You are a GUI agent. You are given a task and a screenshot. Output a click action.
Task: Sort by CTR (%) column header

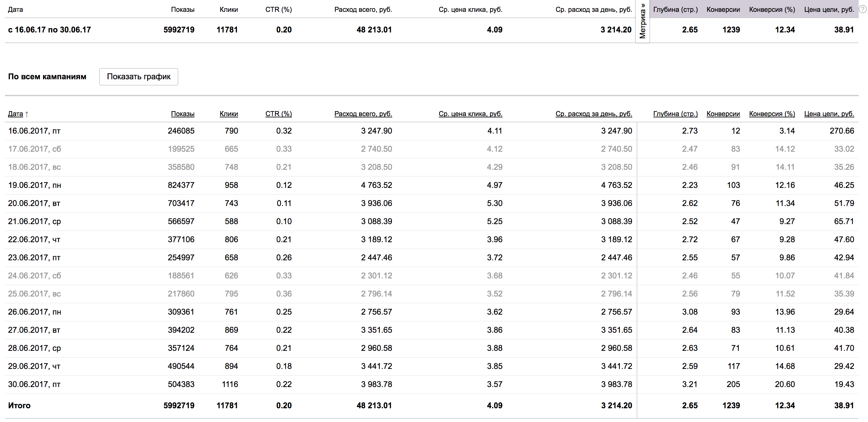pos(278,114)
